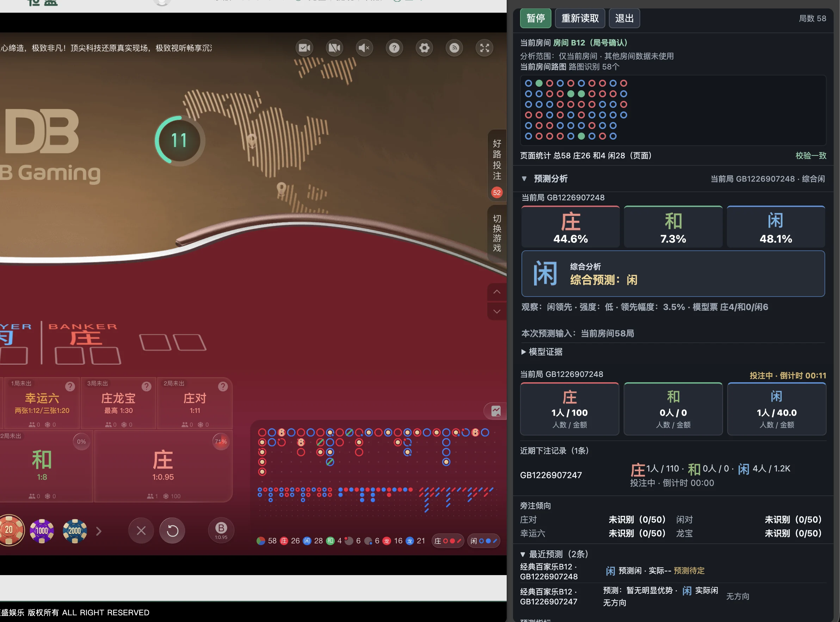Screen dimensions: 840x622
Task: Select the purple 1000 chip
Action: 42,531
